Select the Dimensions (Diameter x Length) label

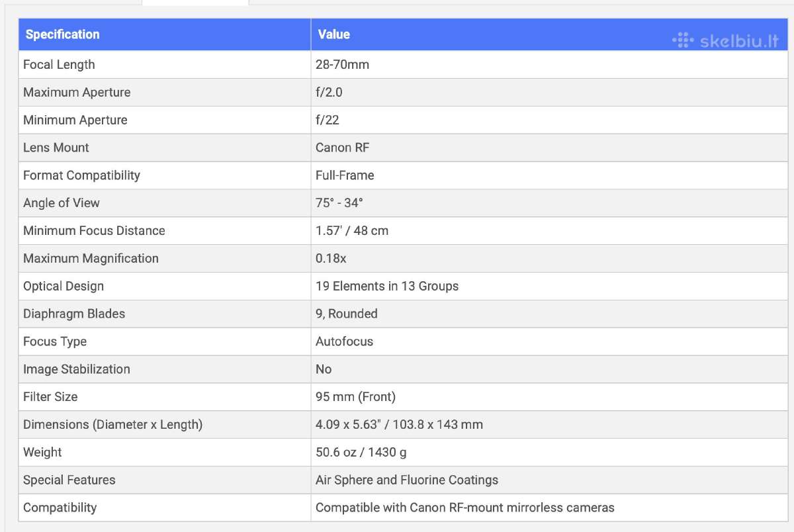113,425
